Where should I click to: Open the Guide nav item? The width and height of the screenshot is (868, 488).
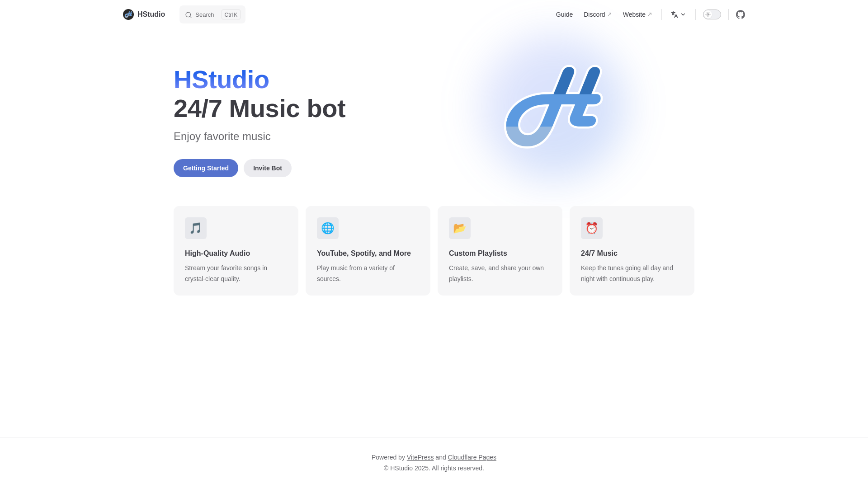(564, 14)
